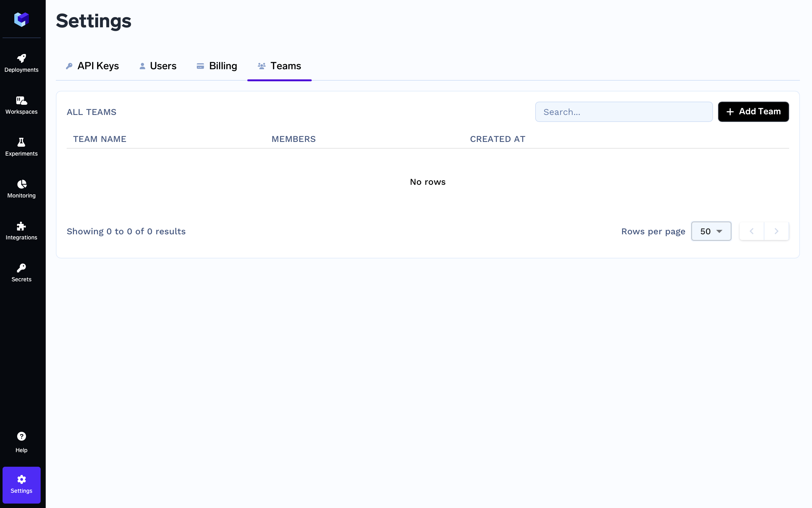Viewport: 812px width, 508px height.
Task: Go to Workspaces sidebar icon
Action: click(22, 100)
